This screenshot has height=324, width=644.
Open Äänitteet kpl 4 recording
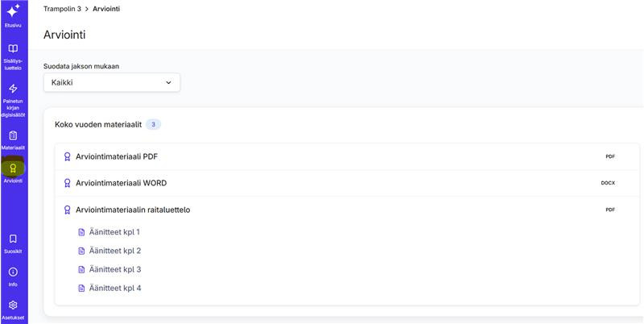point(115,288)
